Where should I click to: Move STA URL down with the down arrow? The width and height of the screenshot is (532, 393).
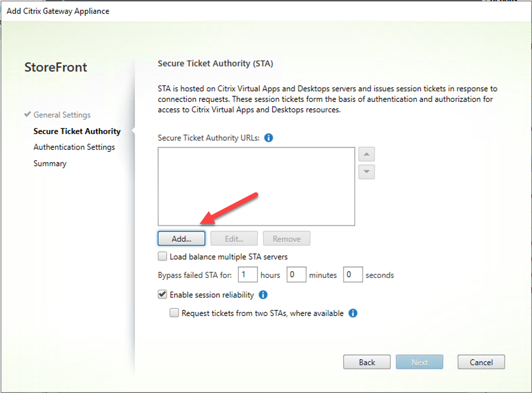click(x=366, y=172)
